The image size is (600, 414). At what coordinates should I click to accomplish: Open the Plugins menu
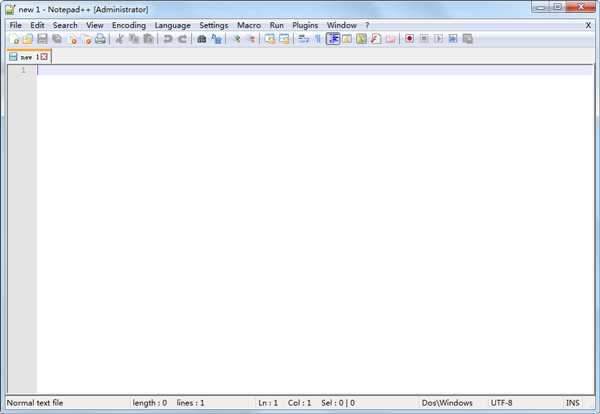click(x=305, y=25)
